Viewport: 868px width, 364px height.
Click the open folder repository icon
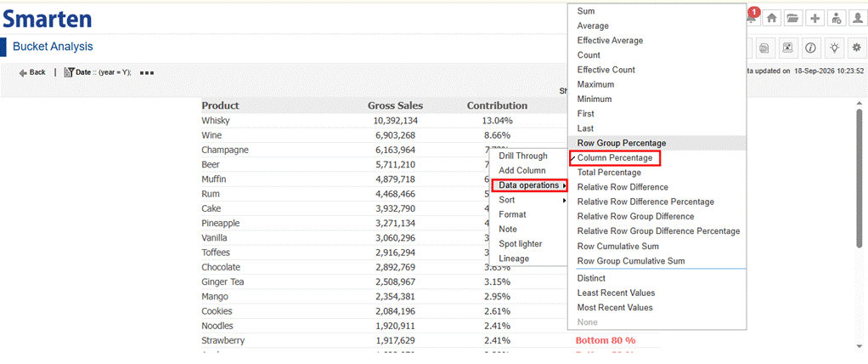[792, 18]
